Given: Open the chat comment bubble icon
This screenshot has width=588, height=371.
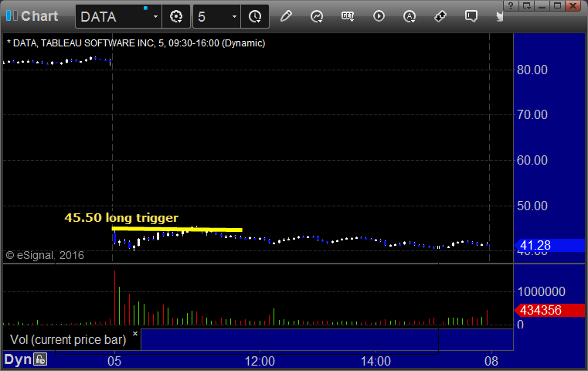Looking at the screenshot, I should 471,16.
